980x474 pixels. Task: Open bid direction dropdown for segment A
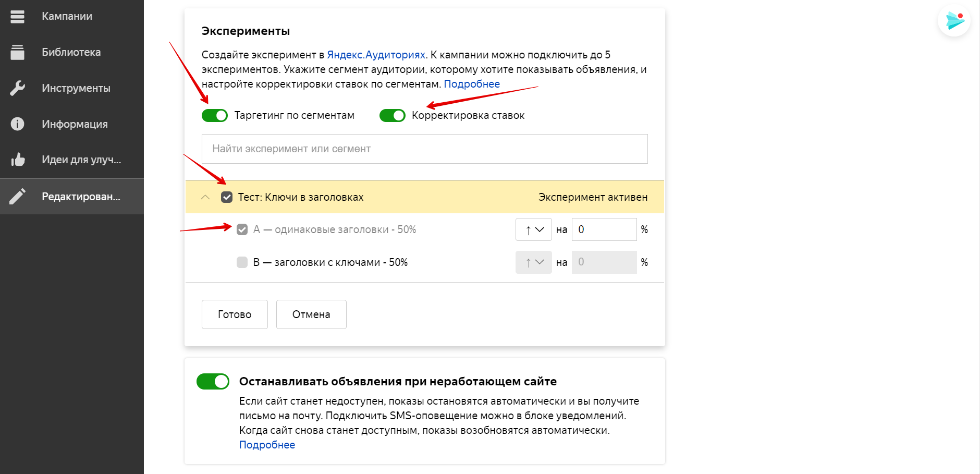(534, 229)
